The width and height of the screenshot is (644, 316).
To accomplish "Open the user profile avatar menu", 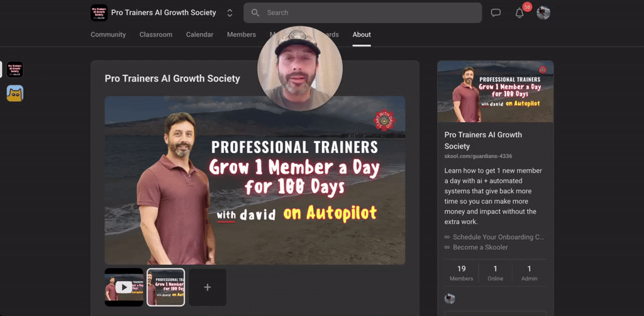I will pos(543,13).
